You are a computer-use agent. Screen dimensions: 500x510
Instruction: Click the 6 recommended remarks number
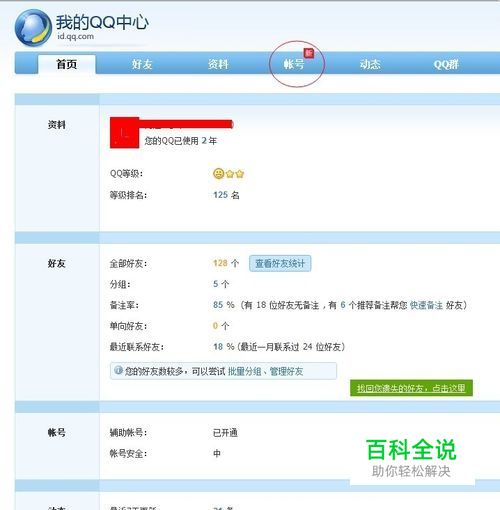click(343, 305)
